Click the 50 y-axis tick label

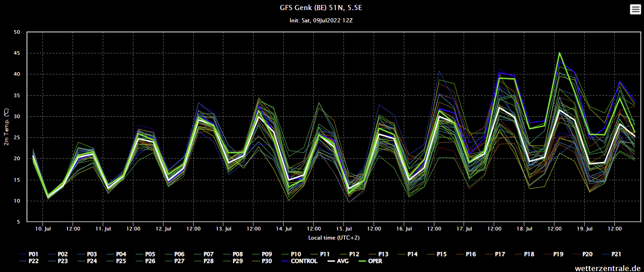point(17,32)
